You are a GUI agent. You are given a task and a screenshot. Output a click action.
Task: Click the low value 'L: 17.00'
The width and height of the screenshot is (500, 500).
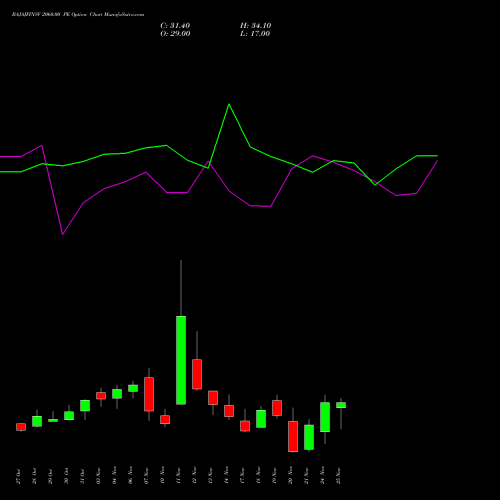point(255,34)
